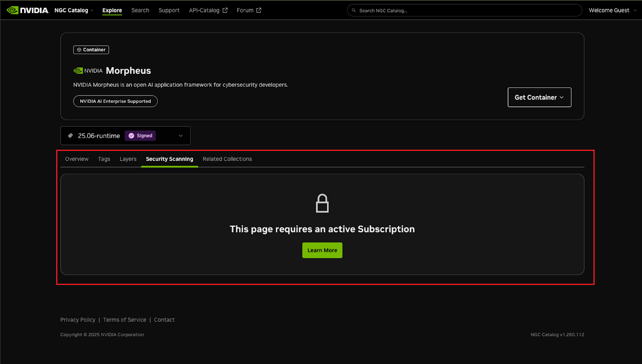This screenshot has width=642, height=364.
Task: Click the Copyright 2025 NVIDIA Corporation text
Action: (102, 335)
